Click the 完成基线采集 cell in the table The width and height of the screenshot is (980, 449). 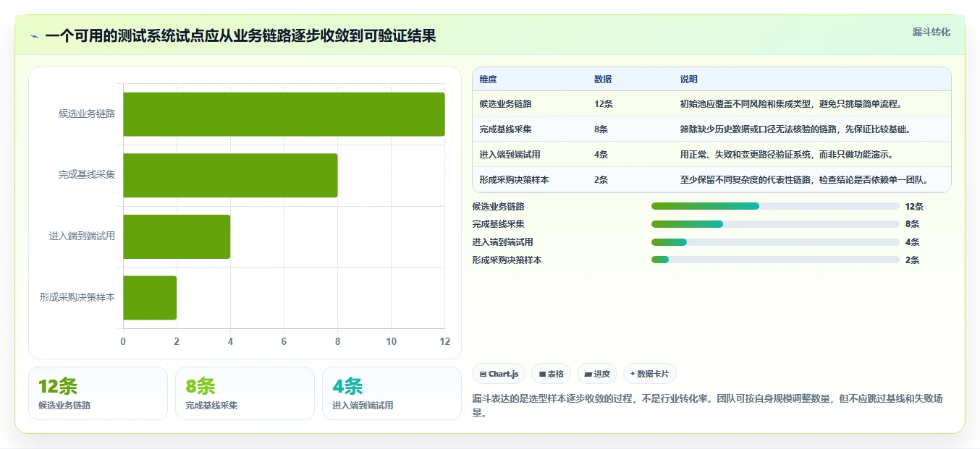pyautogui.click(x=506, y=129)
